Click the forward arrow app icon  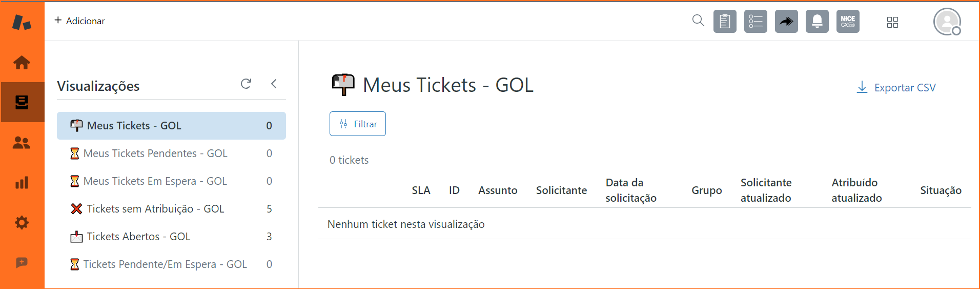pyautogui.click(x=786, y=22)
